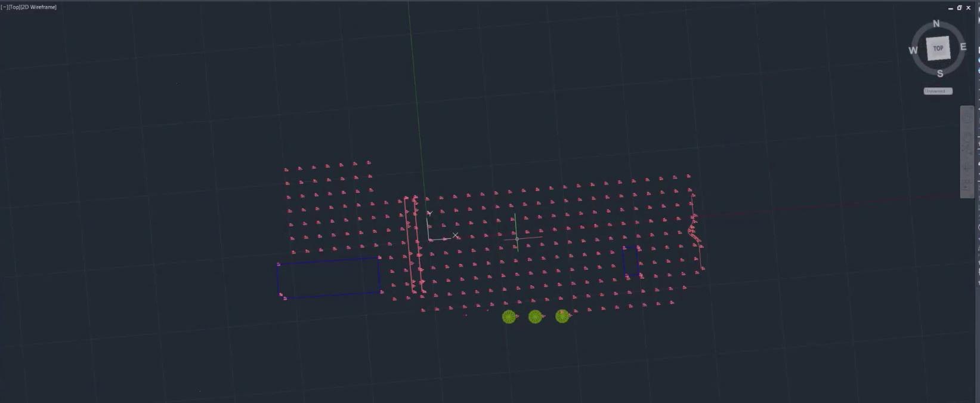Select the leftmost green tree symbol

509,316
